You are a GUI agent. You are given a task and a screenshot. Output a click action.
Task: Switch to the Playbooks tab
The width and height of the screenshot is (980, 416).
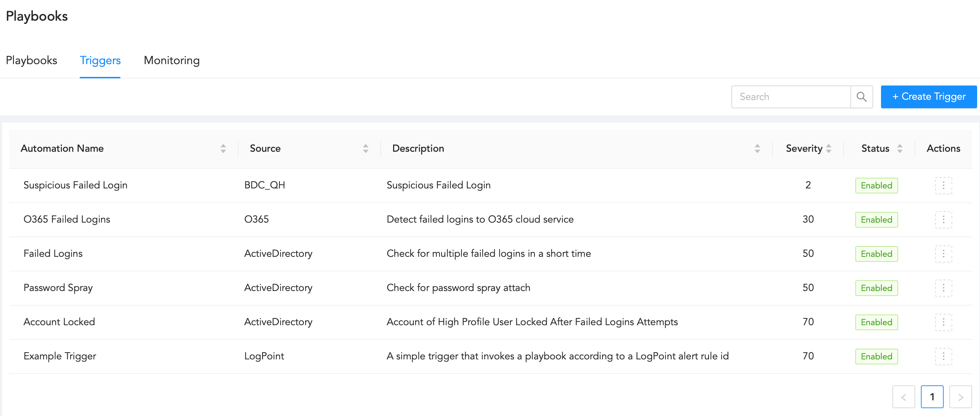click(32, 61)
